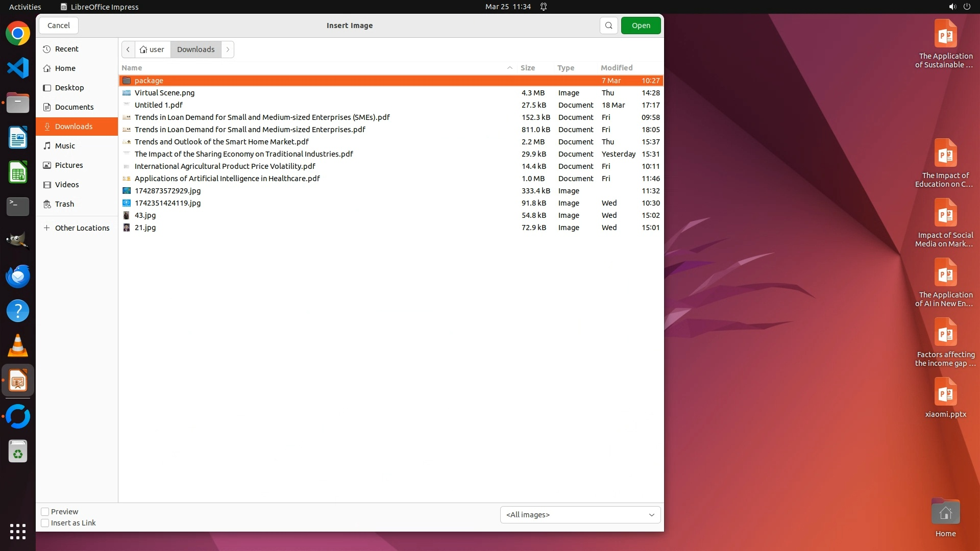Screen dimensions: 980x551
Task: Open the Recent location in the sidebar
Action: (x=66, y=49)
